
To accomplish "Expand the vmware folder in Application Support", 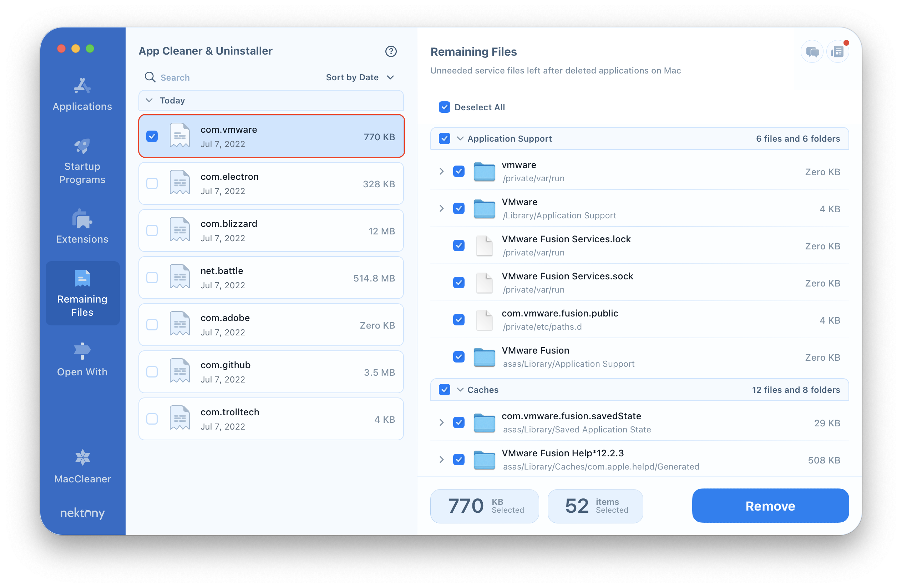I will click(441, 172).
